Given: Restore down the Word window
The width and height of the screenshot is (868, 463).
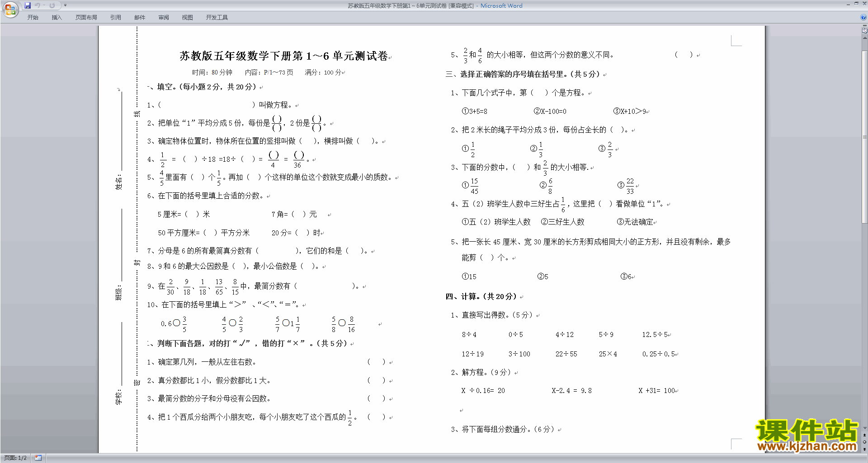Looking at the screenshot, I should click(856, 4).
